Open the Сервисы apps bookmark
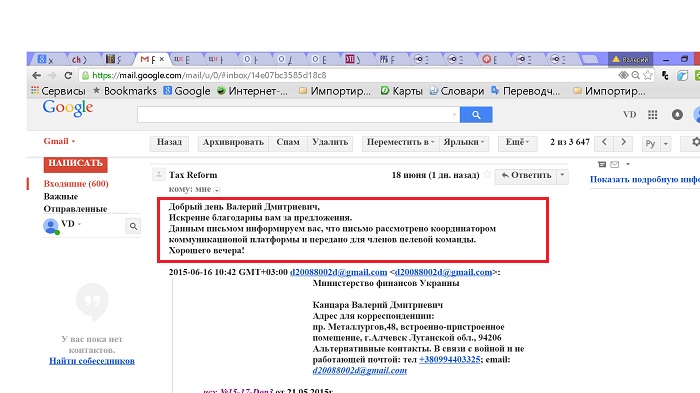 click(58, 91)
